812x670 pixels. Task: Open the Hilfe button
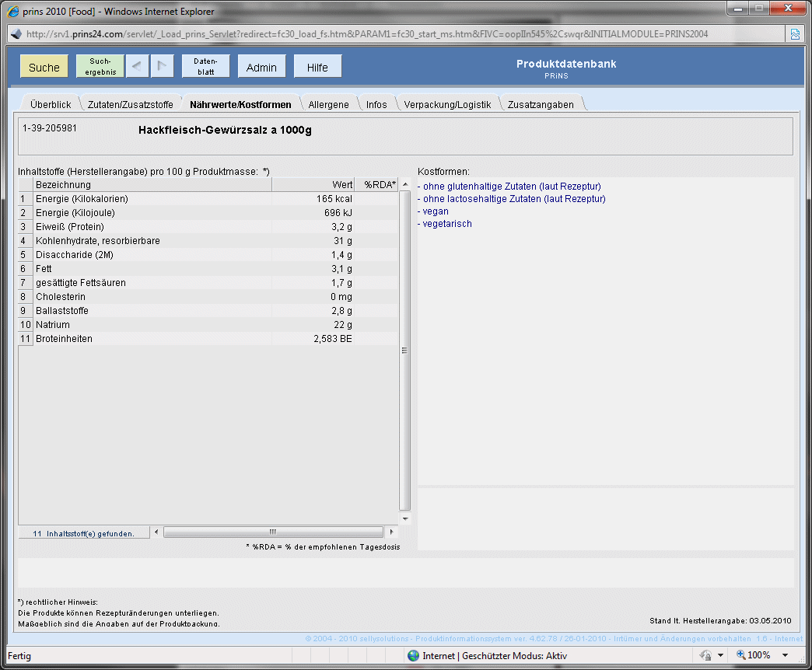pyautogui.click(x=317, y=67)
